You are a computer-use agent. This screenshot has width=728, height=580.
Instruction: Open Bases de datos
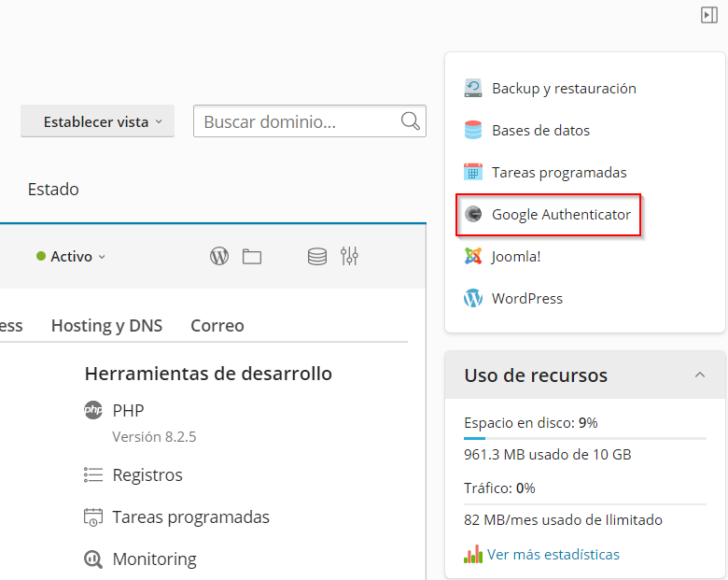point(540,131)
